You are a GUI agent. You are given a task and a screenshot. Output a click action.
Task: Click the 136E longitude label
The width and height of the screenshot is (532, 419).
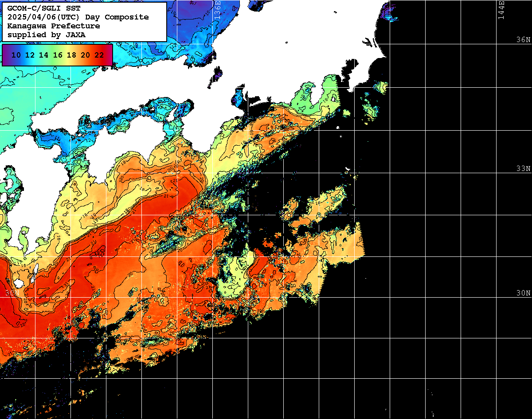[x=217, y=10]
